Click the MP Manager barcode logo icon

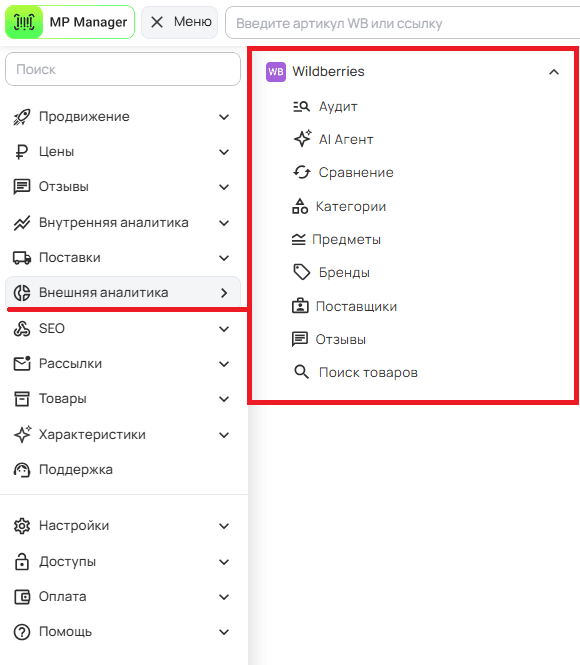point(24,22)
